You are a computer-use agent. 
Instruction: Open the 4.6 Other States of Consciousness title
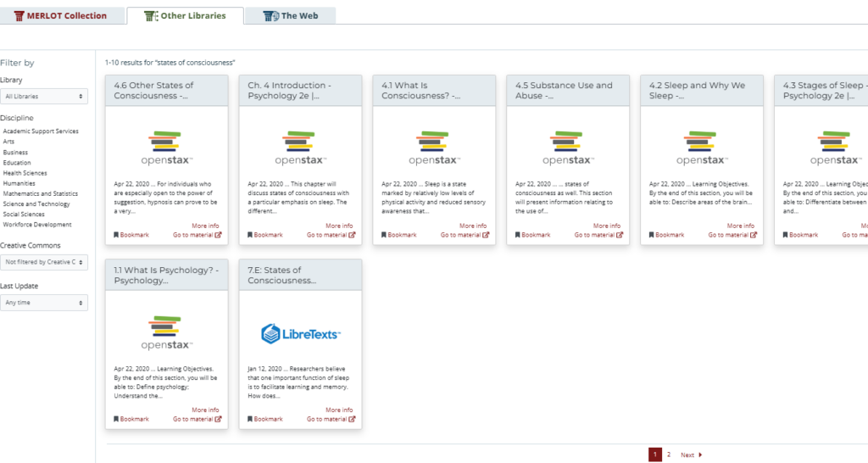tap(154, 90)
